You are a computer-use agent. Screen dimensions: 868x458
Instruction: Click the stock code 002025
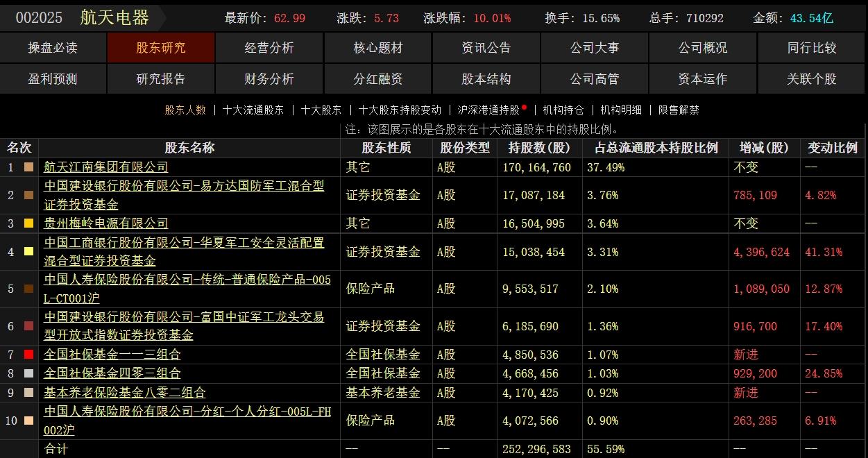point(39,17)
